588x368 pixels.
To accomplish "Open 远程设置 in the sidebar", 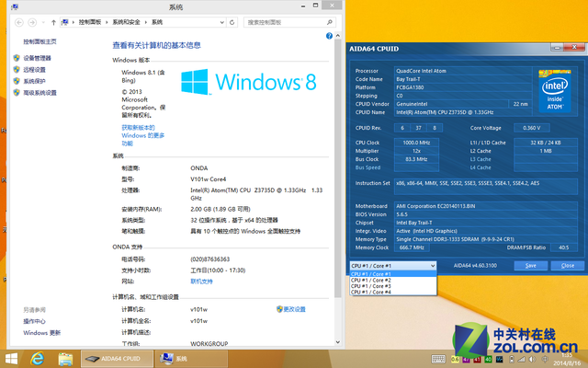I will 34,70.
